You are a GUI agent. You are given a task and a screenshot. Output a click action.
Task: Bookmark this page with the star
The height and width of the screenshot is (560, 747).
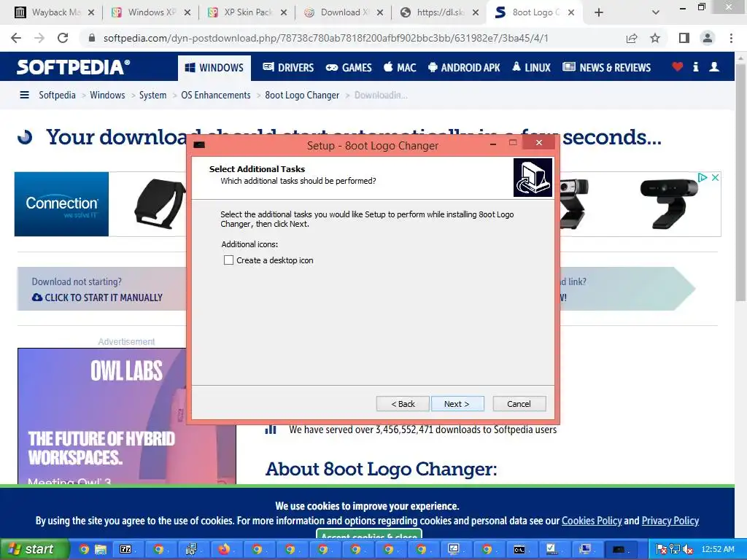655,38
